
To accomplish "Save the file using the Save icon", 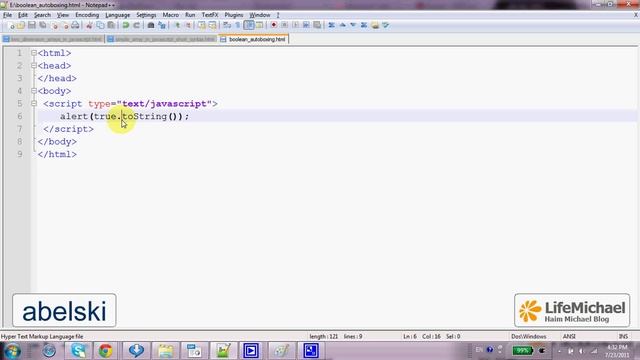I will coord(31,25).
